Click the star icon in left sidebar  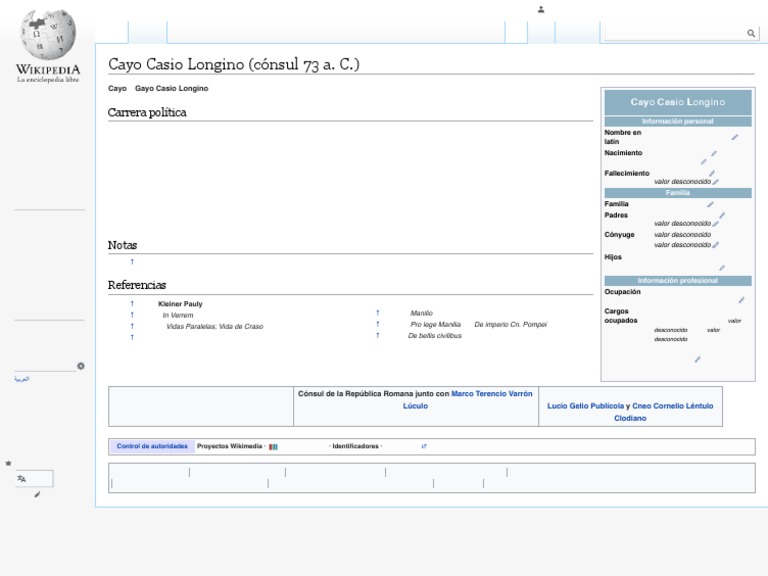[8, 464]
